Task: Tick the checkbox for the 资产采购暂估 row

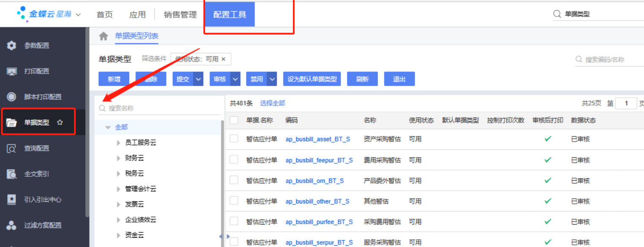Action: coord(234,139)
